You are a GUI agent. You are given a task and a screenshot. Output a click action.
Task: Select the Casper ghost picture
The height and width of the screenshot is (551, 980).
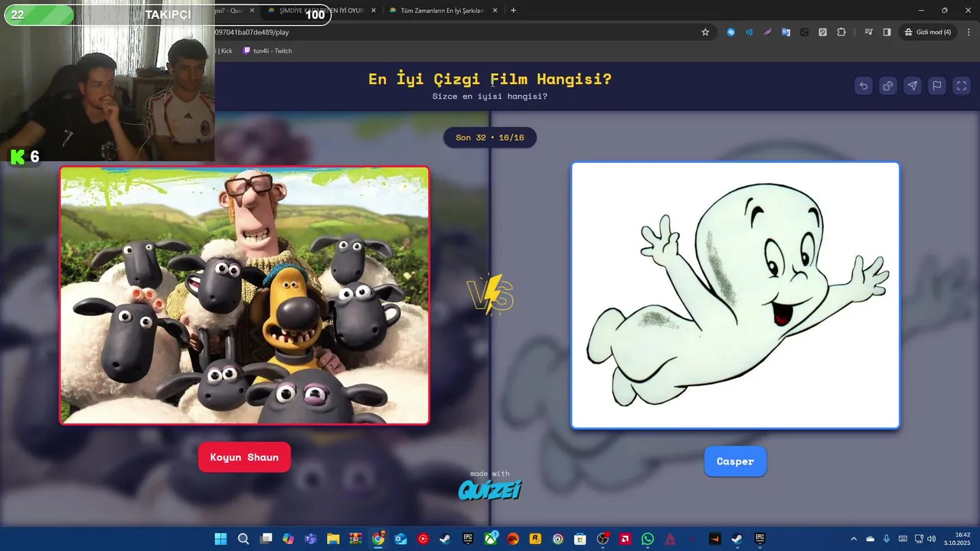click(735, 295)
